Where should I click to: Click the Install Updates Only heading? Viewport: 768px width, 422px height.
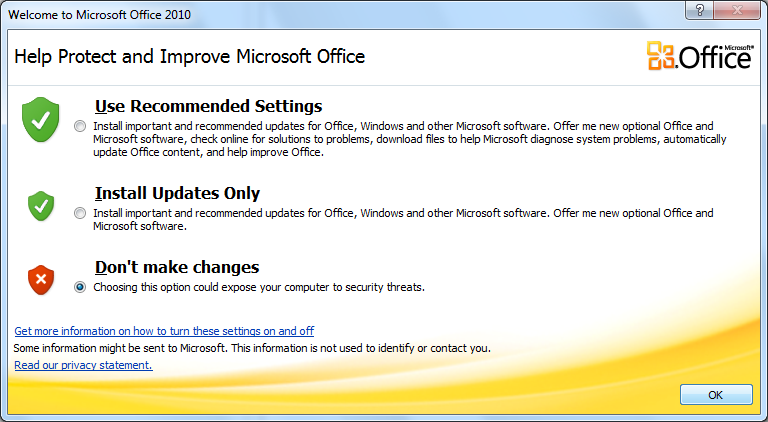[x=177, y=193]
